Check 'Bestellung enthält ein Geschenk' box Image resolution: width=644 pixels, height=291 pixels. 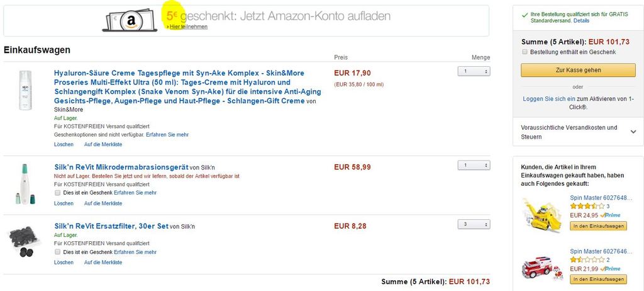coord(525,52)
